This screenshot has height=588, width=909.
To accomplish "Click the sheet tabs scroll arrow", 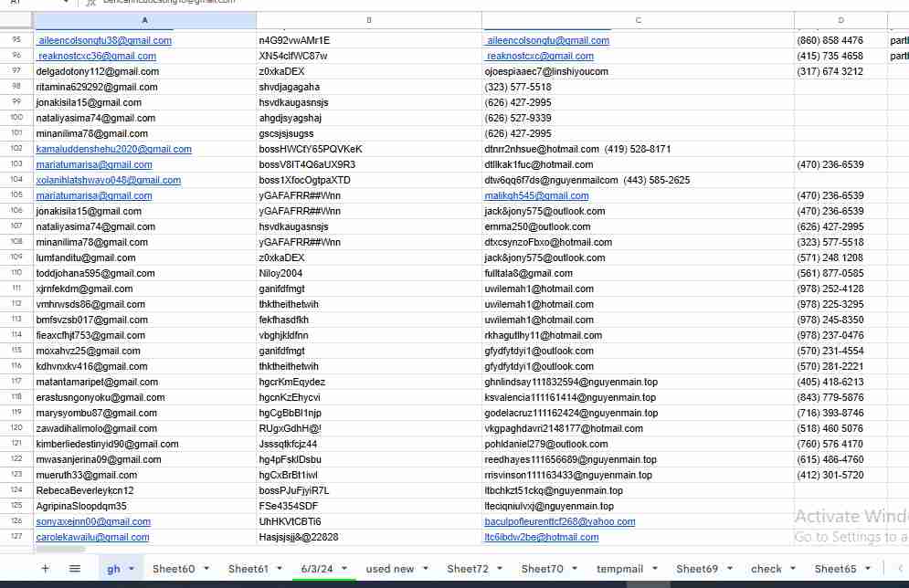I will pyautogui.click(x=900, y=568).
